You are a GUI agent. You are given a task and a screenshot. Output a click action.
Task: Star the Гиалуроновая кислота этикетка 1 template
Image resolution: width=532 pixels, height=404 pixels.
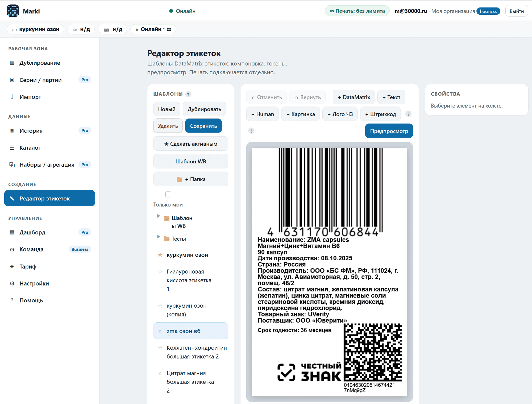click(x=160, y=272)
